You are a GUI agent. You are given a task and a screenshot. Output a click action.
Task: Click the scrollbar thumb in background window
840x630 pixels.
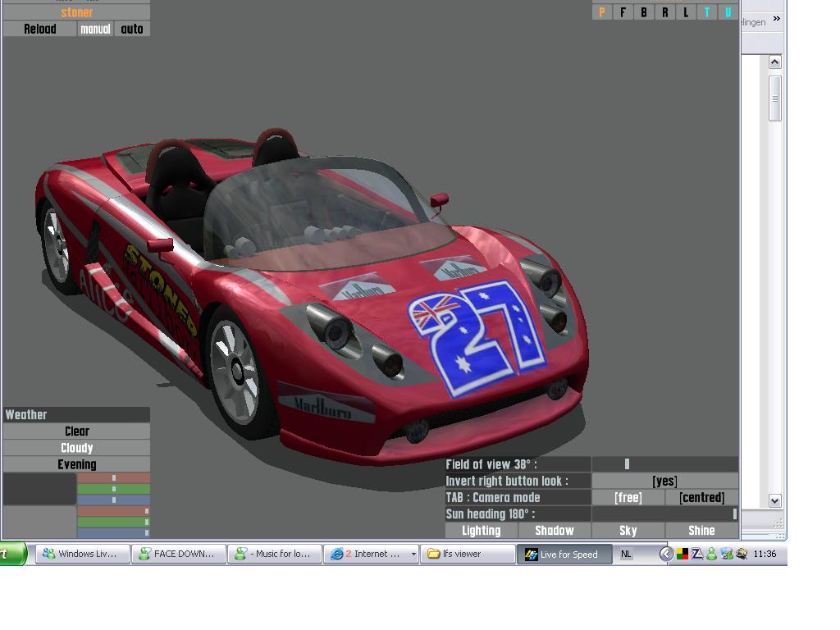pos(774,98)
